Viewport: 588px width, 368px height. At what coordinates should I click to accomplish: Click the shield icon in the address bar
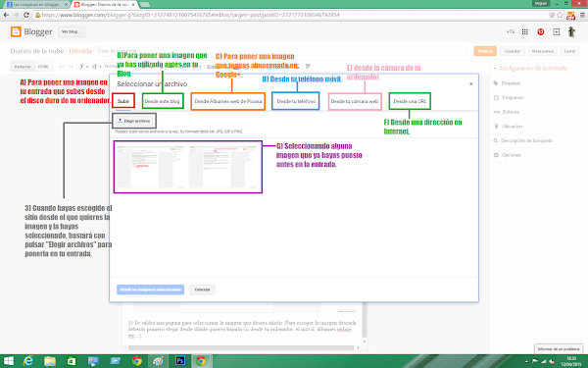pyautogui.click(x=552, y=15)
